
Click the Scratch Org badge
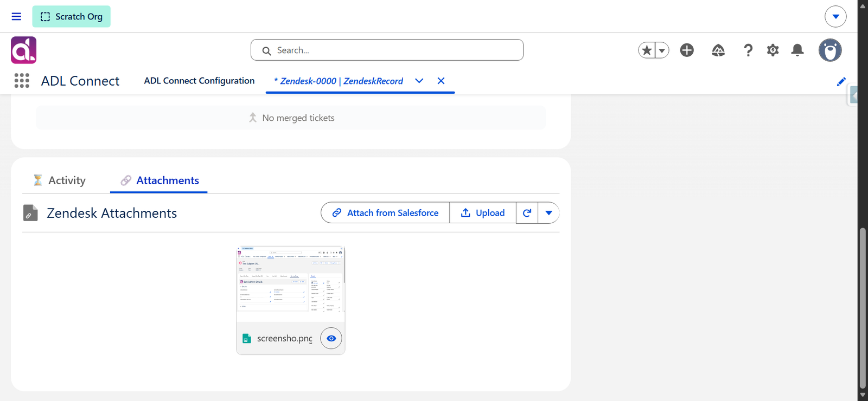click(x=71, y=16)
